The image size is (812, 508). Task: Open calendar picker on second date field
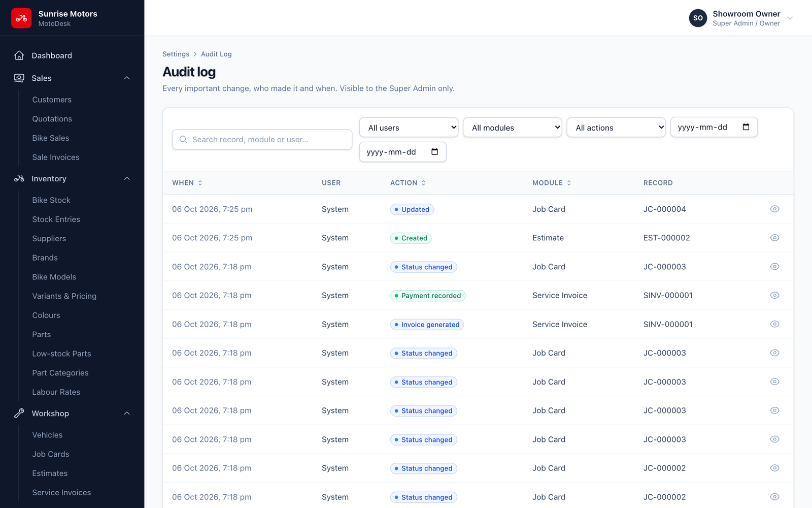[434, 152]
